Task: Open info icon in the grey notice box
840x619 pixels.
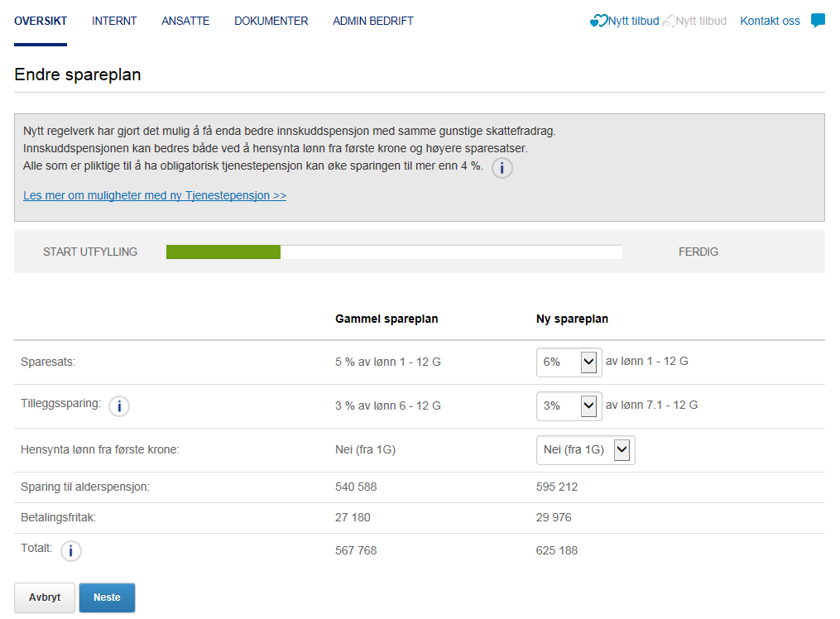Action: click(502, 169)
